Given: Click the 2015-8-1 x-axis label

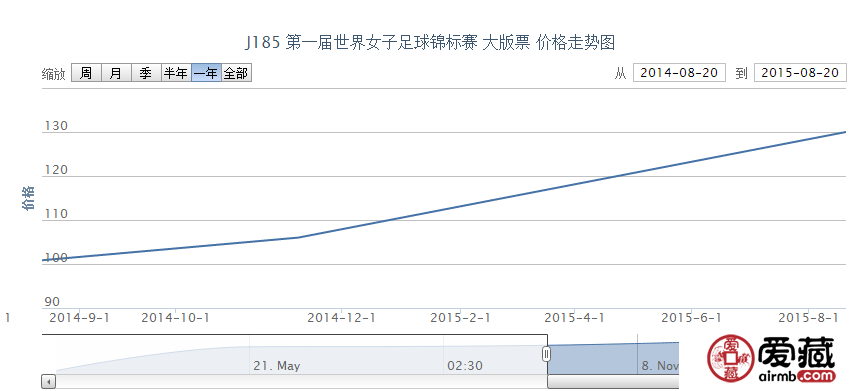Looking at the screenshot, I should tap(808, 318).
